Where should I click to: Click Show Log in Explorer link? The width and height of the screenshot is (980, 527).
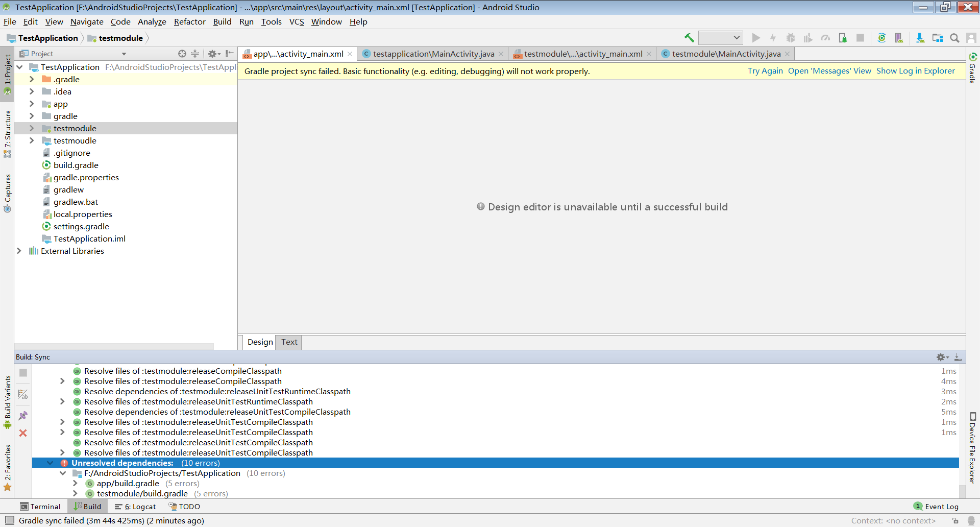coord(916,71)
